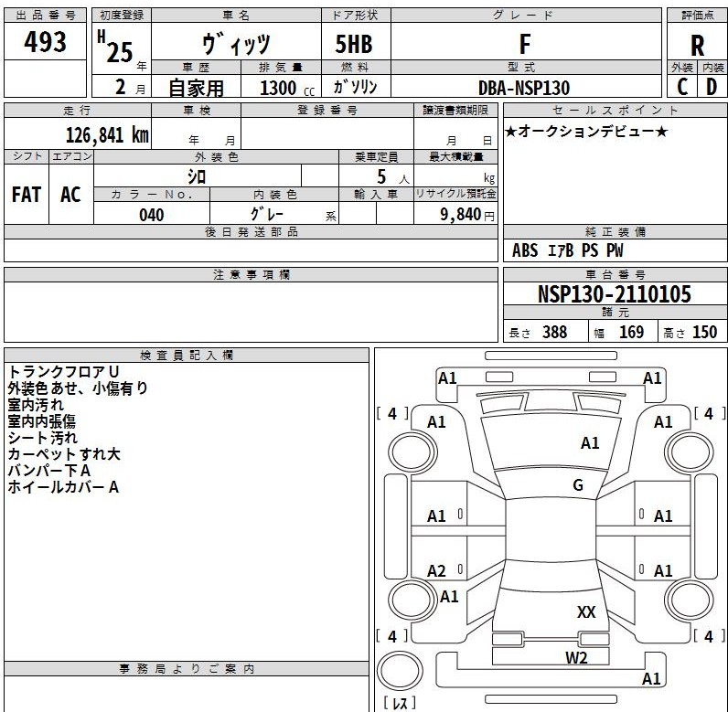Select the 純正装備 header

click(616, 232)
